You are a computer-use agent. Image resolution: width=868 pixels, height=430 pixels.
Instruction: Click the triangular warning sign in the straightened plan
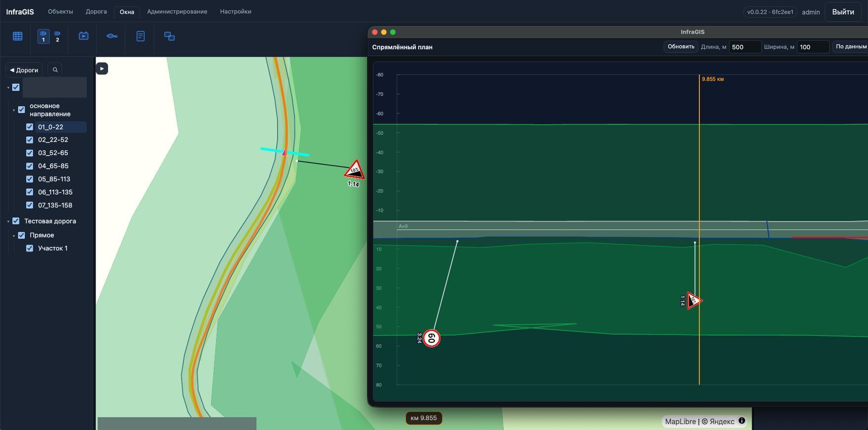694,300
